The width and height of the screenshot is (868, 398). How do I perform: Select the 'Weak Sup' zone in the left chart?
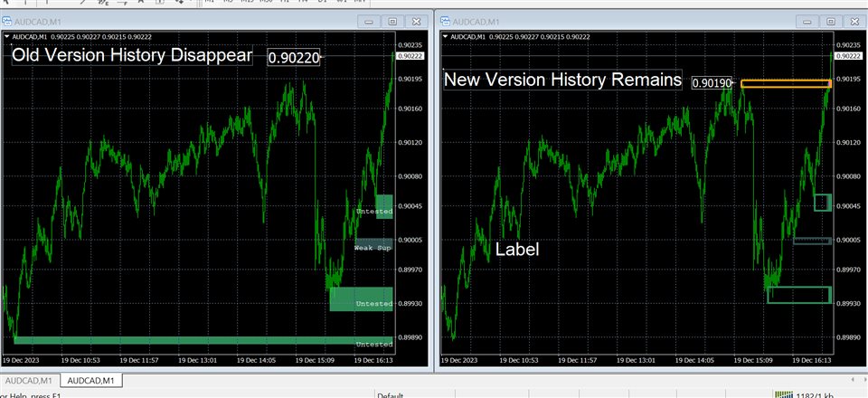[x=373, y=245]
